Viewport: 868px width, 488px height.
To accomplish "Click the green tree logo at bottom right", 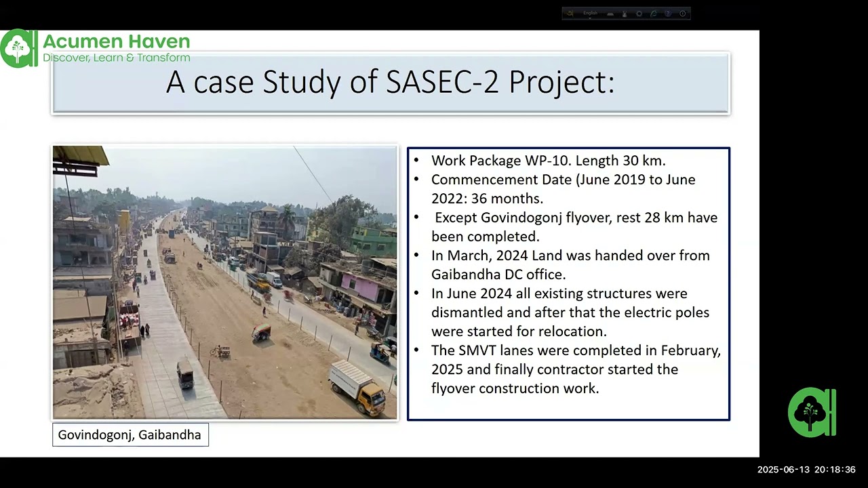I will (812, 412).
